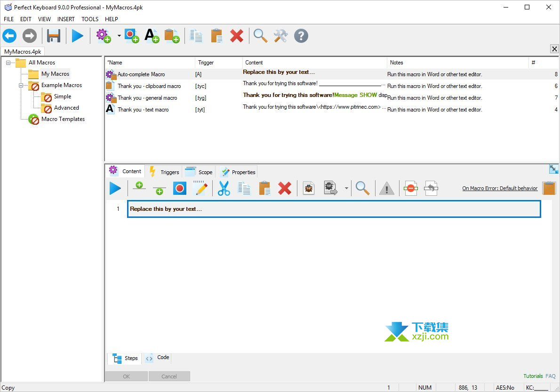Open dropdown arrow next to debug step icon
The height and width of the screenshot is (392, 560).
click(346, 188)
